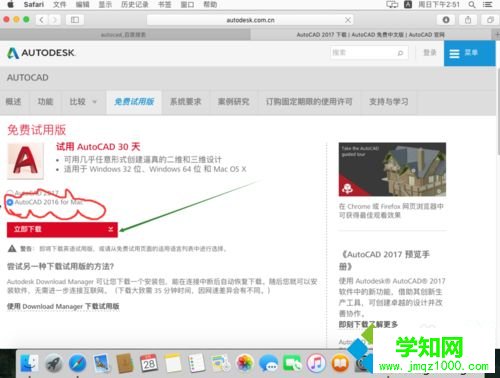The image size is (500, 378).
Task: Open screen mirroring menu bar icon
Action: [392, 5]
